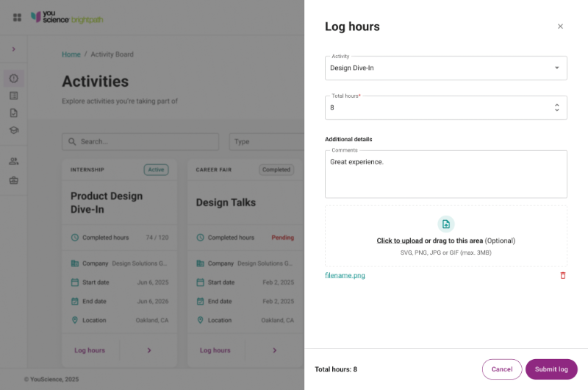
Task: Click the Activity Board breadcrumb text
Action: tap(112, 54)
